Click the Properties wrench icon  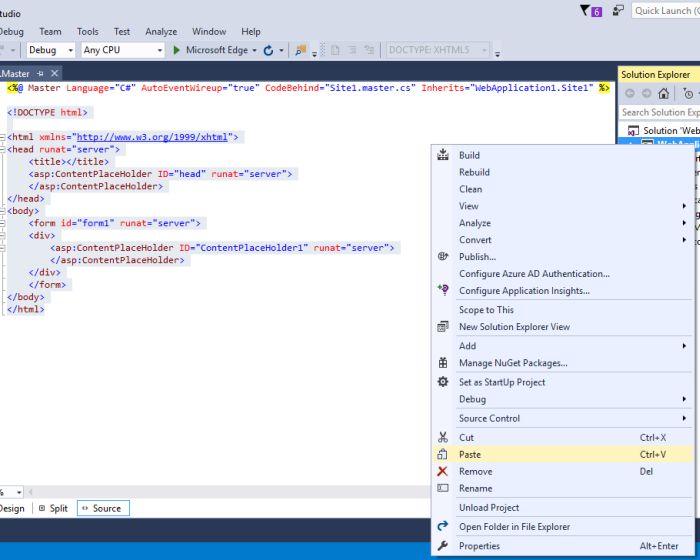(x=443, y=546)
